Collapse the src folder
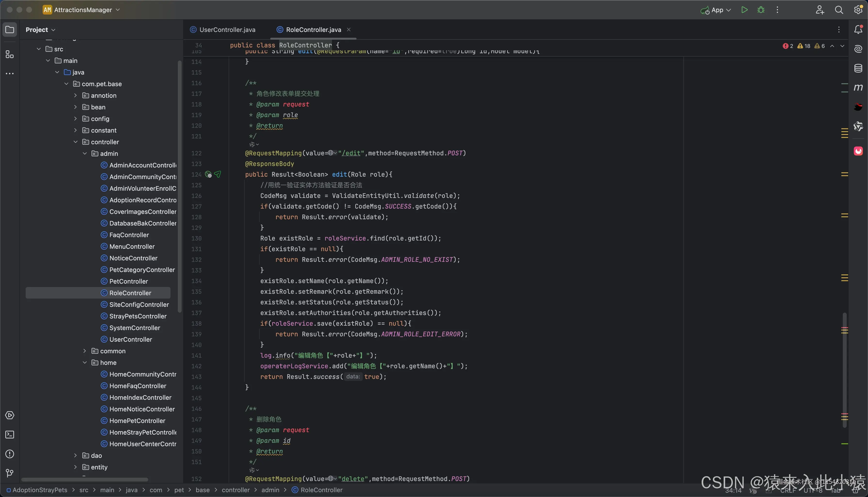Viewport: 868px width, 497px height. [39, 49]
